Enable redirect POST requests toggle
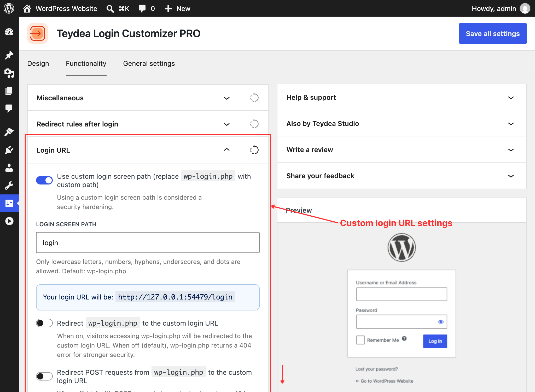 tap(44, 376)
